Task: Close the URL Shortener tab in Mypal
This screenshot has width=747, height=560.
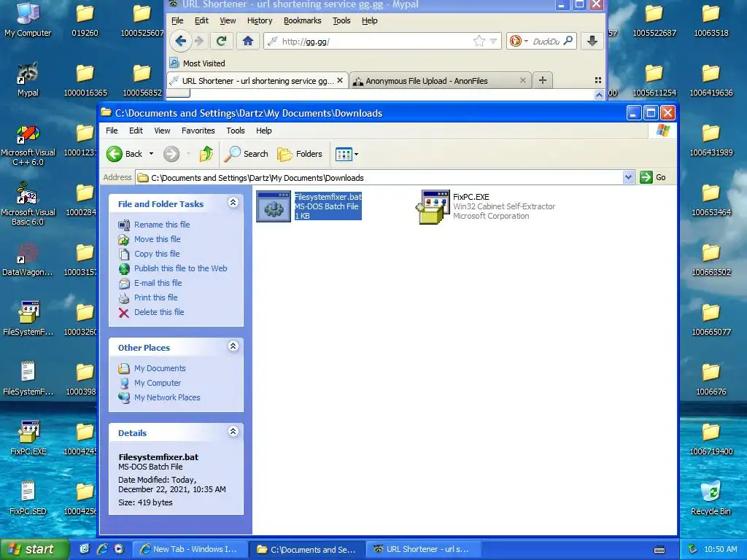Action: [340, 80]
